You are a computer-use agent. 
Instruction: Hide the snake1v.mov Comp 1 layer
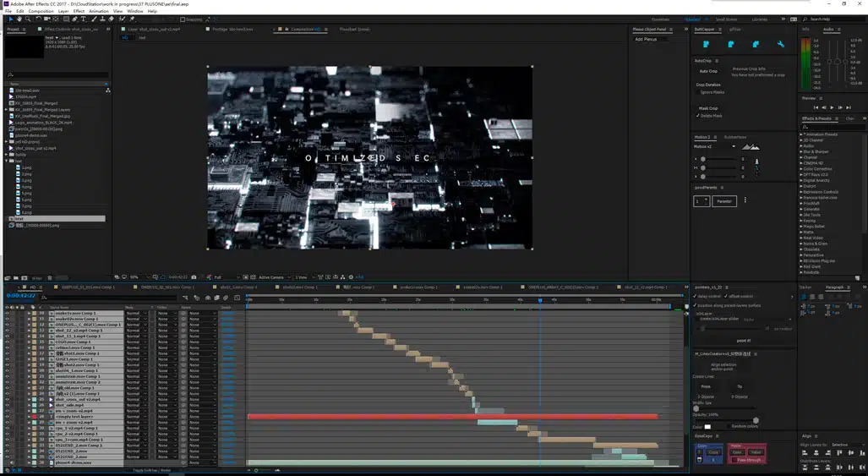point(7,313)
